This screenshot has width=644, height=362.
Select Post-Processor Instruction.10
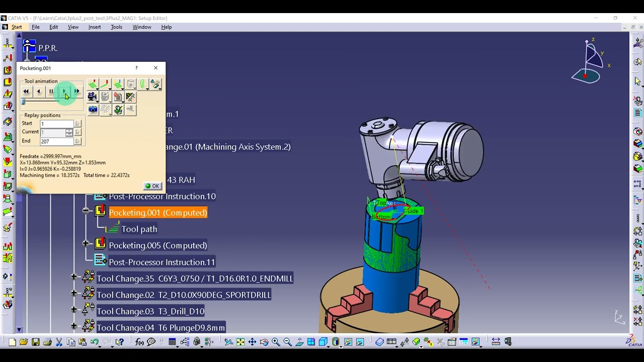click(162, 197)
